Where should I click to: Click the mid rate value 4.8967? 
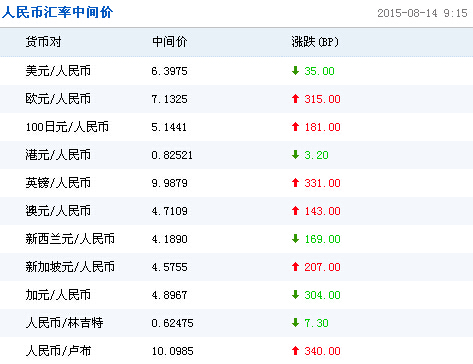169,295
